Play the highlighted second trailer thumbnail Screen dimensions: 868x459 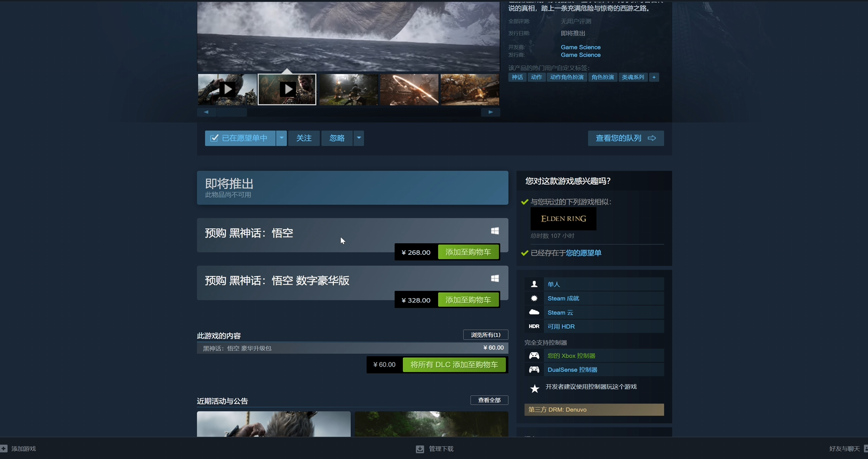(287, 89)
